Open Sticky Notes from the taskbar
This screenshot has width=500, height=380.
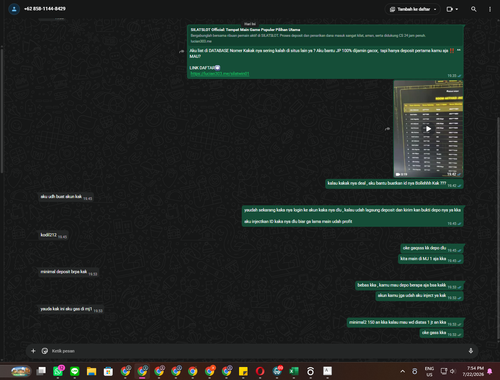243,371
